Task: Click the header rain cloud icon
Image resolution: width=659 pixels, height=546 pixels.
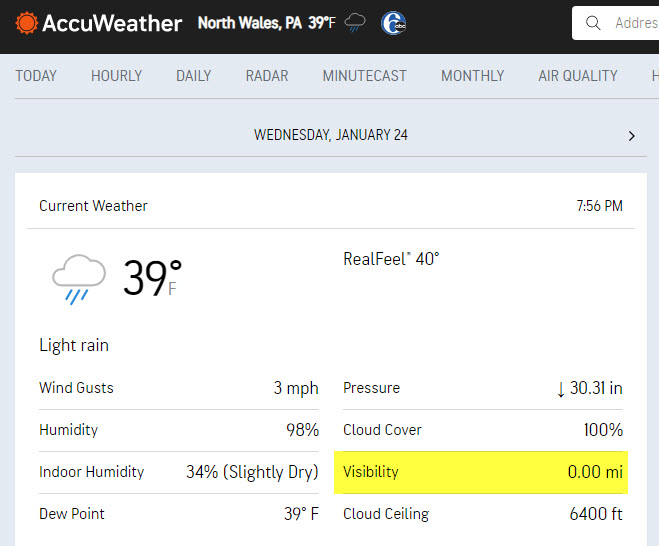Action: (355, 22)
